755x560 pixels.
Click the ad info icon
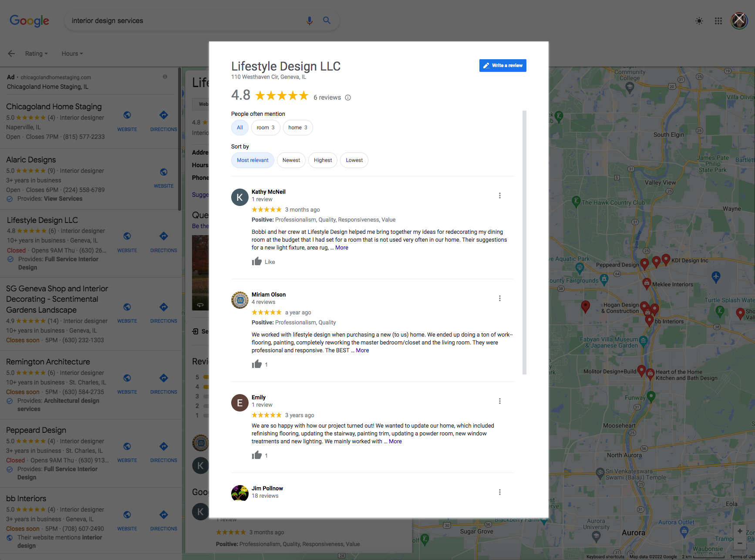tap(165, 77)
